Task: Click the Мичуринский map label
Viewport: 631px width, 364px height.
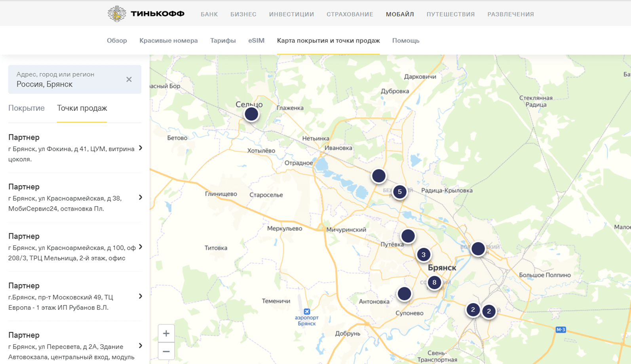Action: [x=346, y=229]
